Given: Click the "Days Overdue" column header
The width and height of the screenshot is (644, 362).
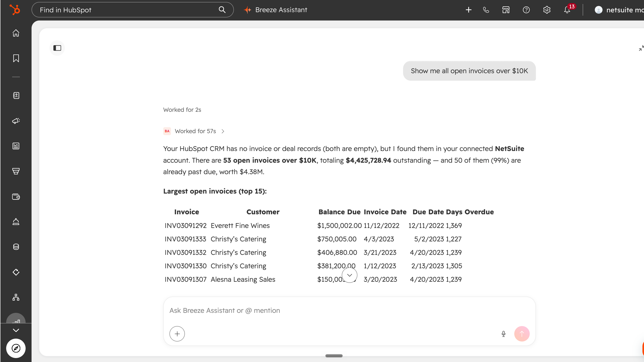Looking at the screenshot, I should [470, 212].
